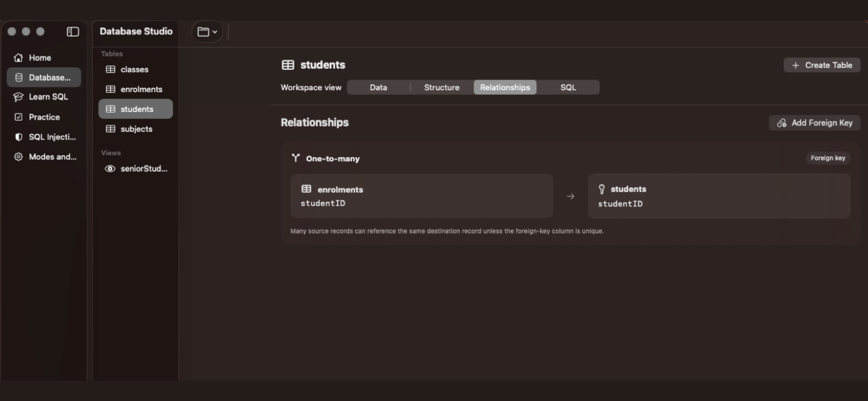Switch to the Data tab
This screenshot has height=401, width=868.
(378, 87)
